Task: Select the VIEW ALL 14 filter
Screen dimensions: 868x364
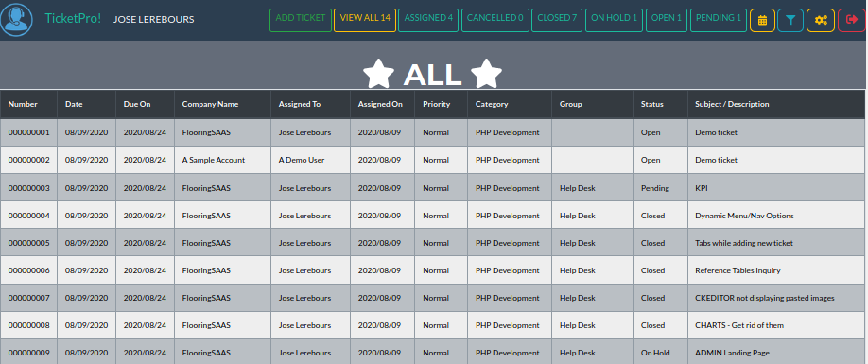Action: 365,20
